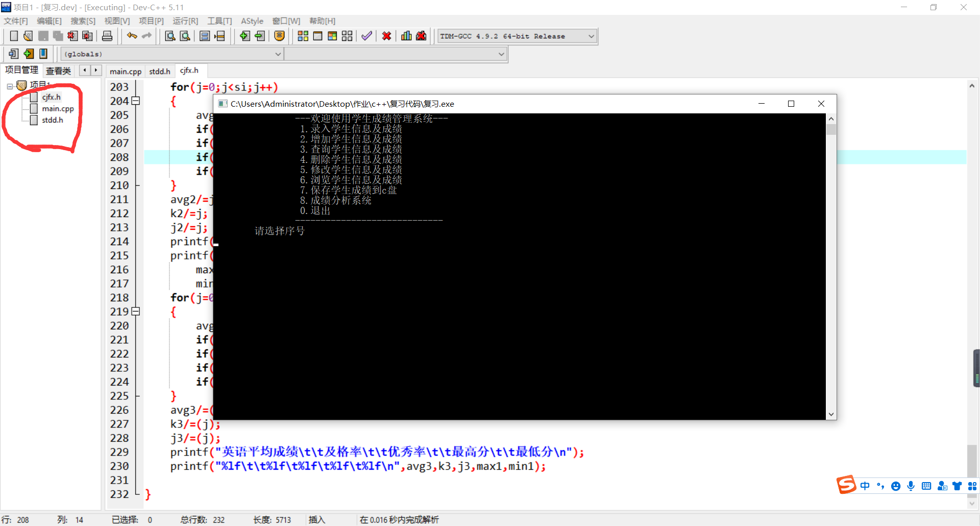Click the Sogou S logo on IME bar

coord(846,485)
